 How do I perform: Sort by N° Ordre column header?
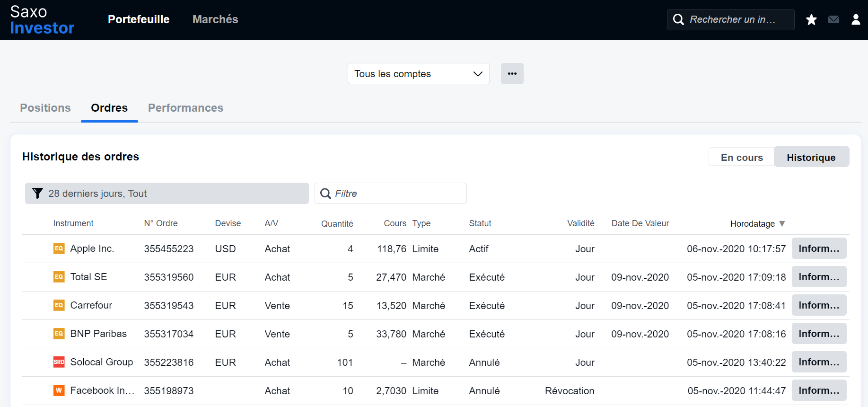[161, 223]
